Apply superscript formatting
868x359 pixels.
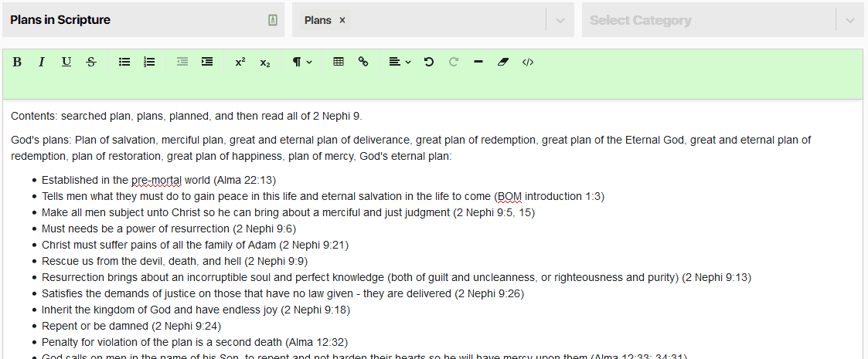(x=240, y=62)
